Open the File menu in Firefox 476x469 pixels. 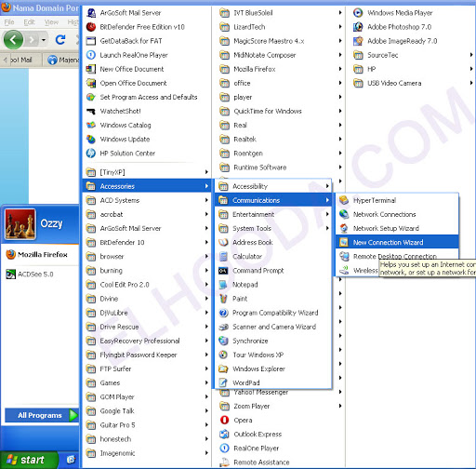9,22
